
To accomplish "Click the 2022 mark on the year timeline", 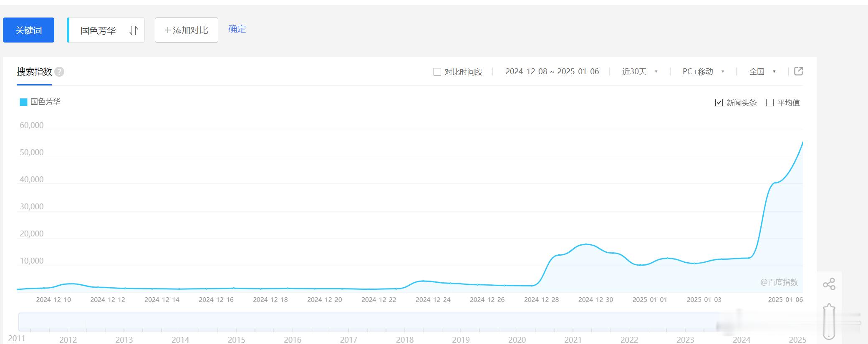I will (x=629, y=340).
